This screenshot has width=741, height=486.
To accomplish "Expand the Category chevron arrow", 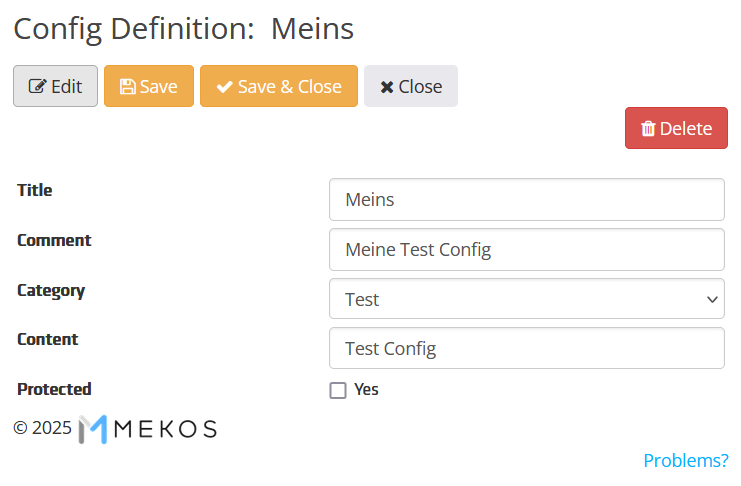I will click(712, 299).
